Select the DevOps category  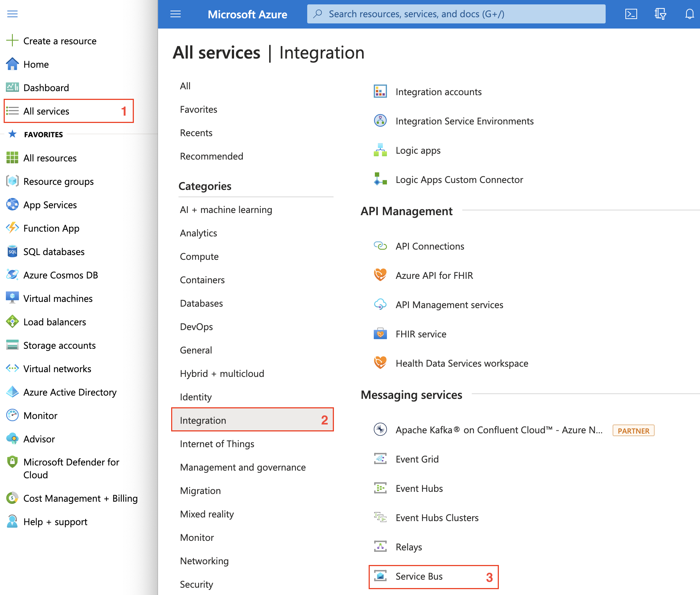tap(196, 327)
